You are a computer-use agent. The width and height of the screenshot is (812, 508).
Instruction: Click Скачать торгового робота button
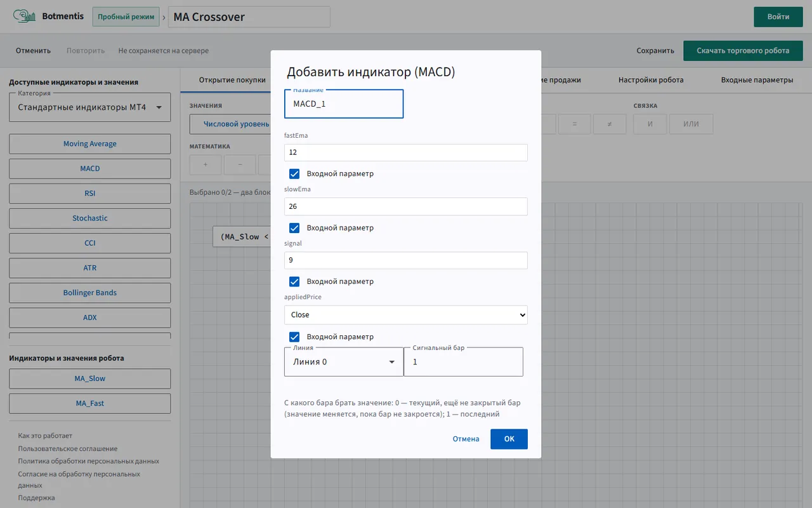(x=743, y=51)
